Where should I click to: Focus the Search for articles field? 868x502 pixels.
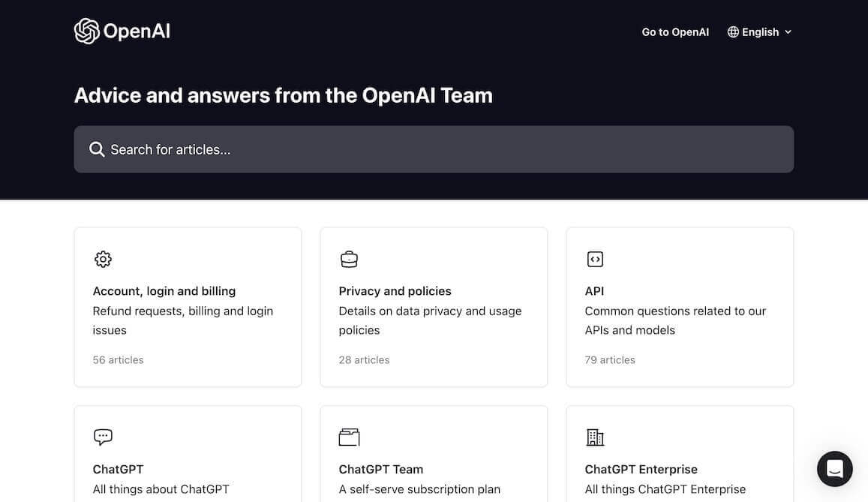pyautogui.click(x=434, y=149)
